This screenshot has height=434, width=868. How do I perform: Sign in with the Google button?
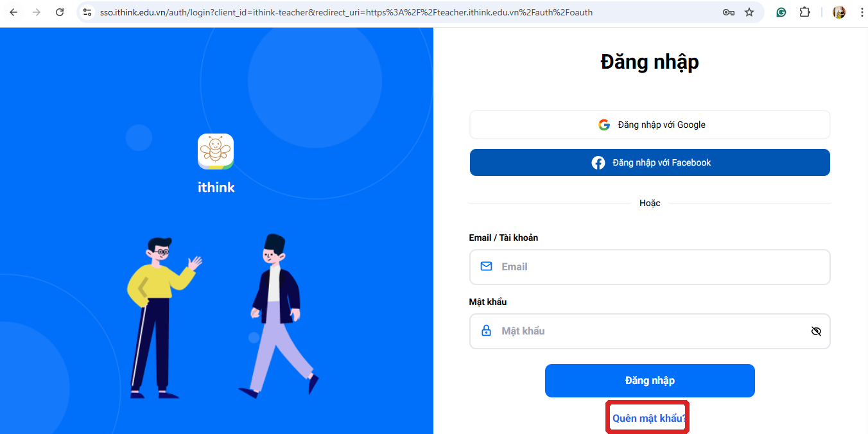point(650,125)
